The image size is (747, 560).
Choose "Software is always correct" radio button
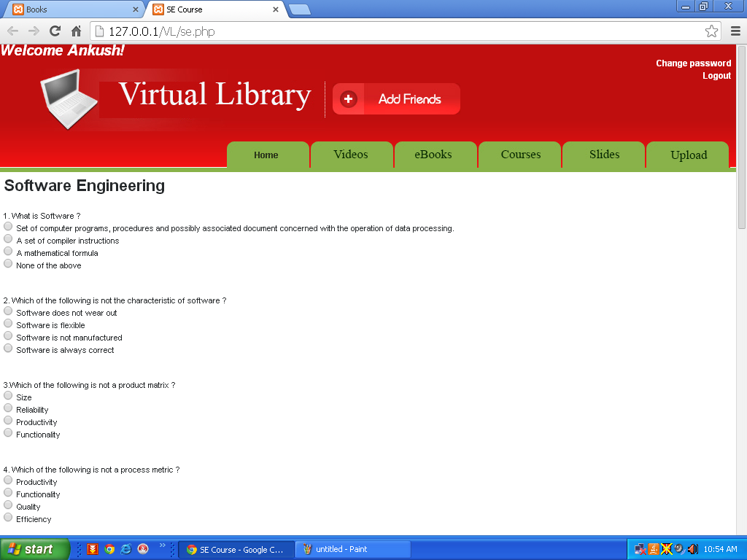[8, 348]
